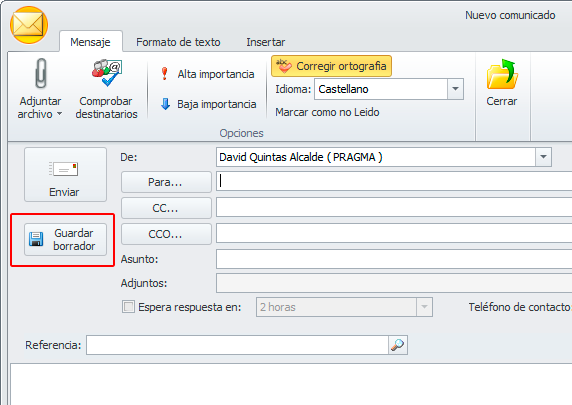The width and height of the screenshot is (572, 405).
Task: Enable the Espera respuesta en checkbox
Action: 128,307
